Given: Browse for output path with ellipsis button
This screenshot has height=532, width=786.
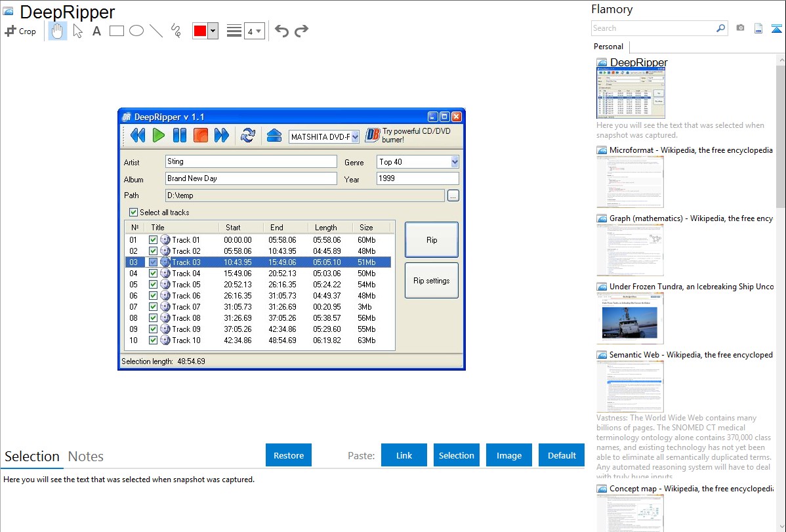Looking at the screenshot, I should point(453,195).
